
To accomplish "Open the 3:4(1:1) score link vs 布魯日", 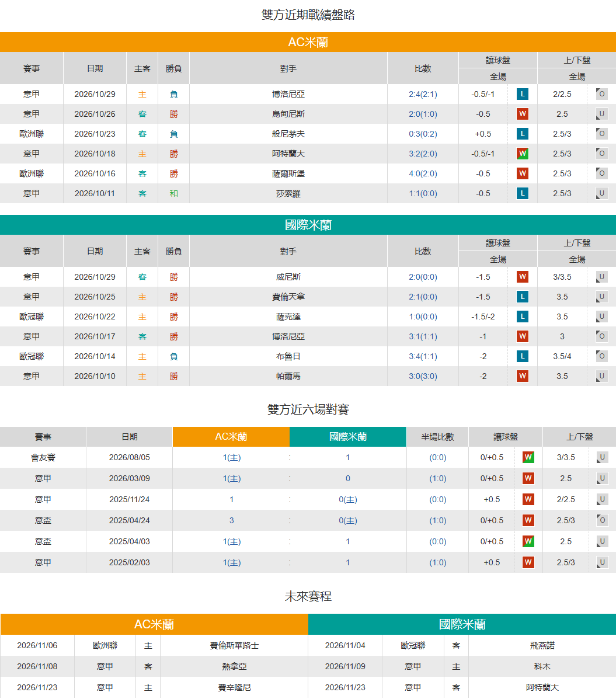I will 423,357.
